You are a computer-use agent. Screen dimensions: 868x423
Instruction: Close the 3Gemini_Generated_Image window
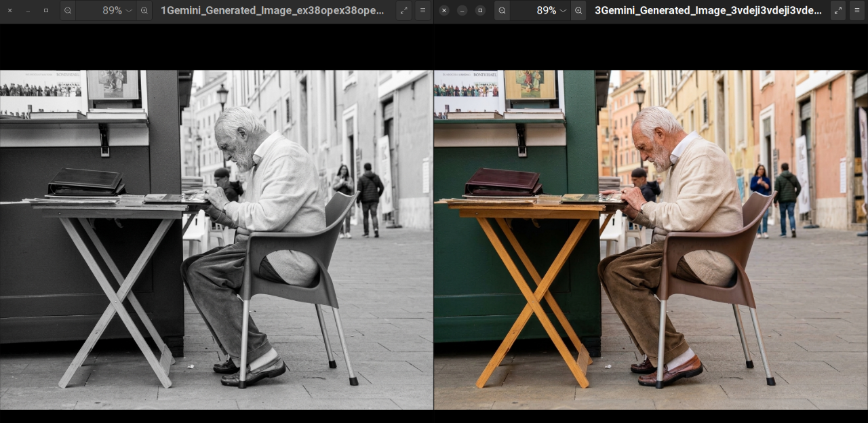444,11
